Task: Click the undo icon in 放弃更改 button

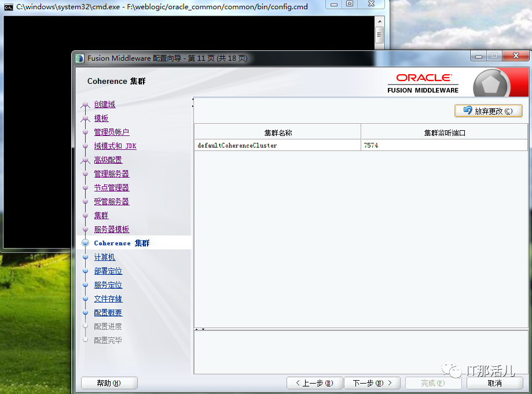Action: tap(468, 110)
